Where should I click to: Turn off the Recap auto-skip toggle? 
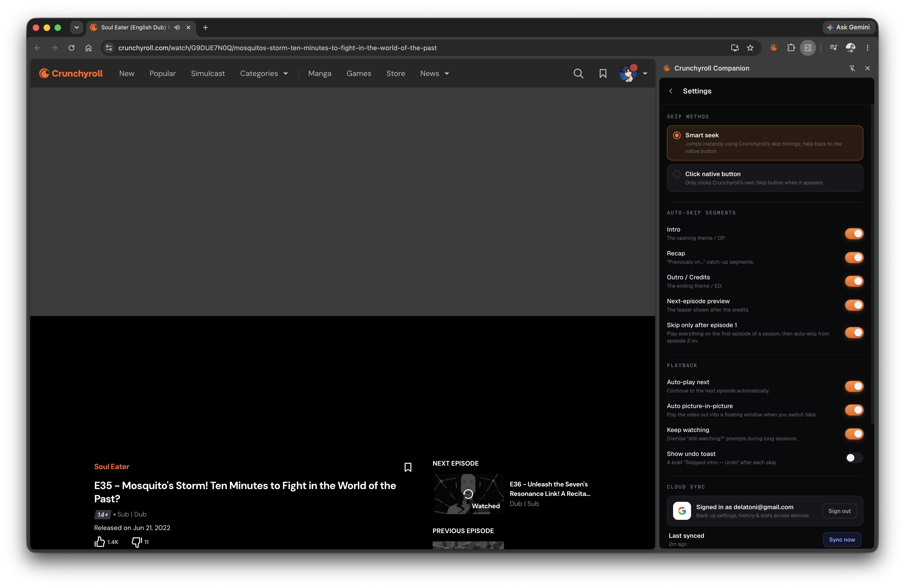pyautogui.click(x=854, y=258)
